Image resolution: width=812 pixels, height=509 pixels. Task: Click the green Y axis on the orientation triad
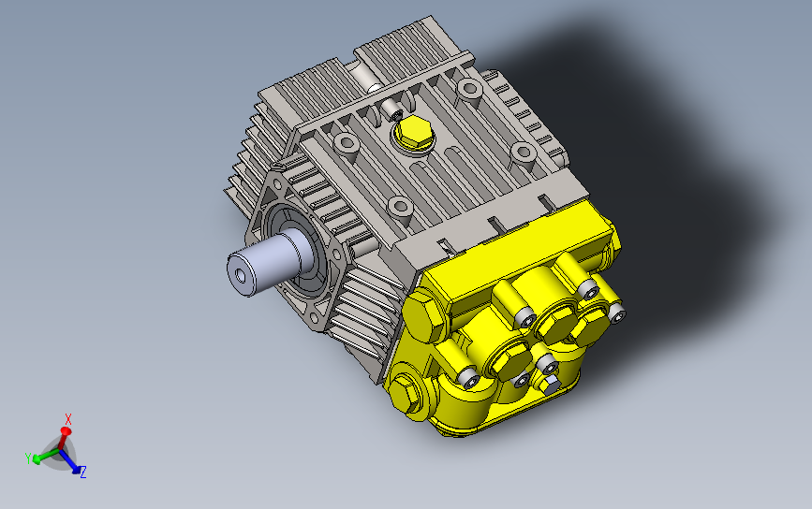point(46,457)
